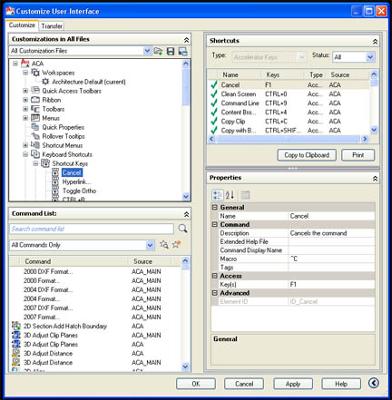The height and width of the screenshot is (400, 392).
Task: Click the OK button
Action: [196, 384]
